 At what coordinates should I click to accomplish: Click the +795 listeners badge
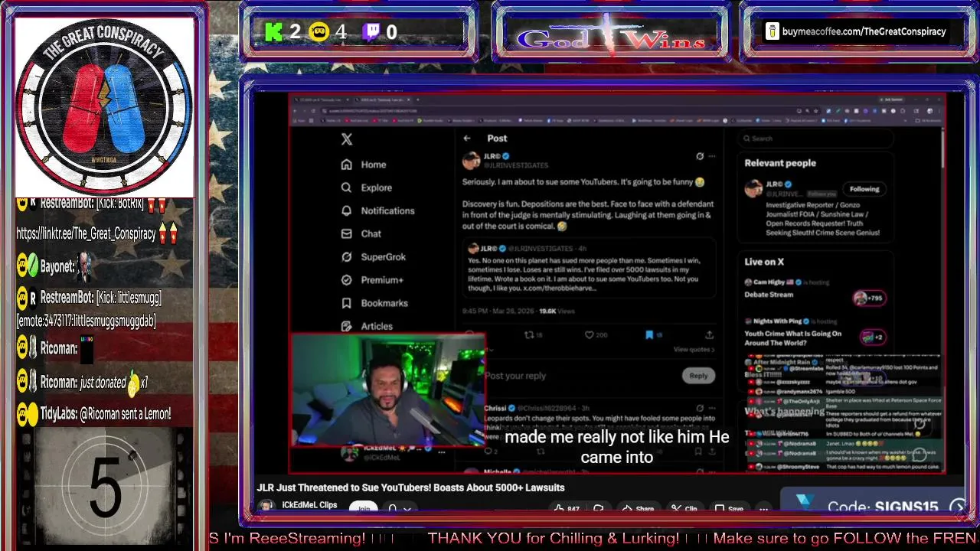pyautogui.click(x=870, y=298)
